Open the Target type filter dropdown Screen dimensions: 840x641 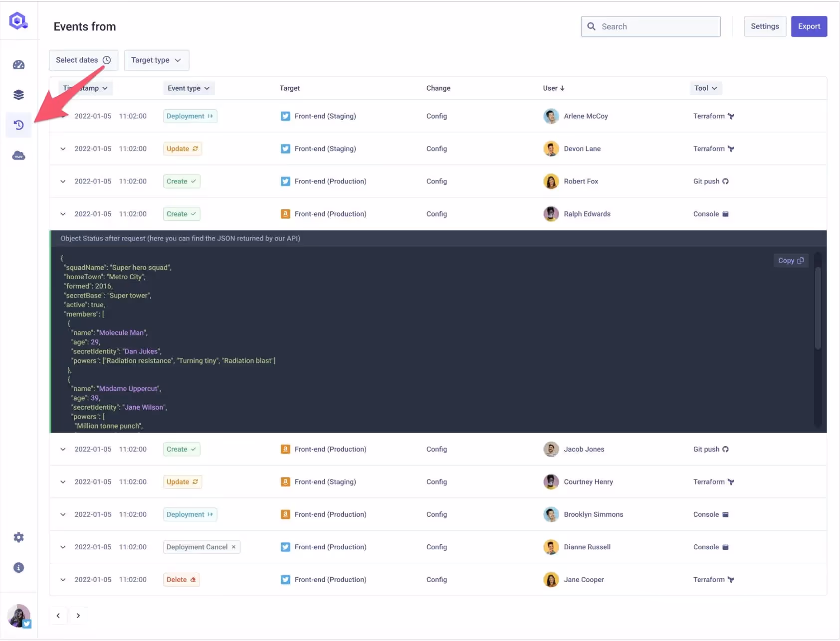(x=156, y=60)
